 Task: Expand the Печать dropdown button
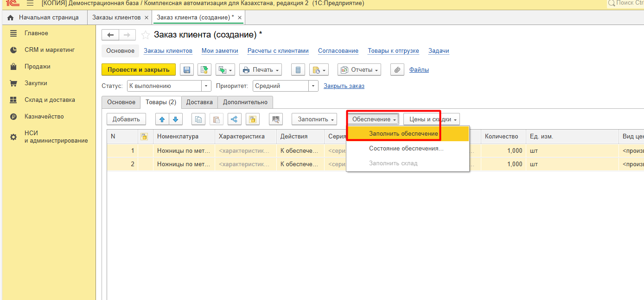260,70
